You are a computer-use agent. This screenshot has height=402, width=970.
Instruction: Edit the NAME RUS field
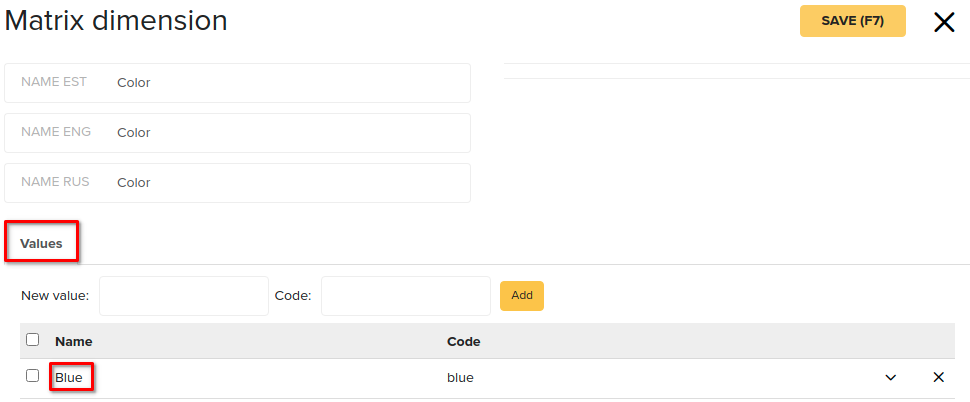click(x=238, y=183)
